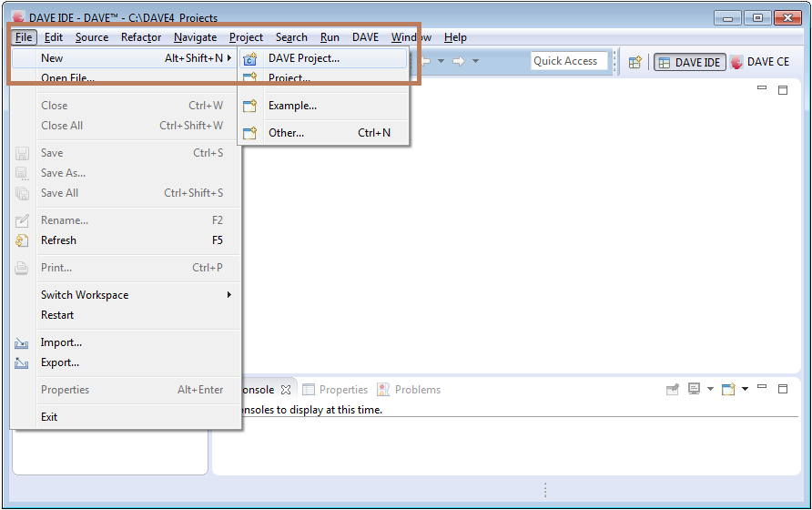
Task: Select Export... in File menu
Action: [x=126, y=362]
